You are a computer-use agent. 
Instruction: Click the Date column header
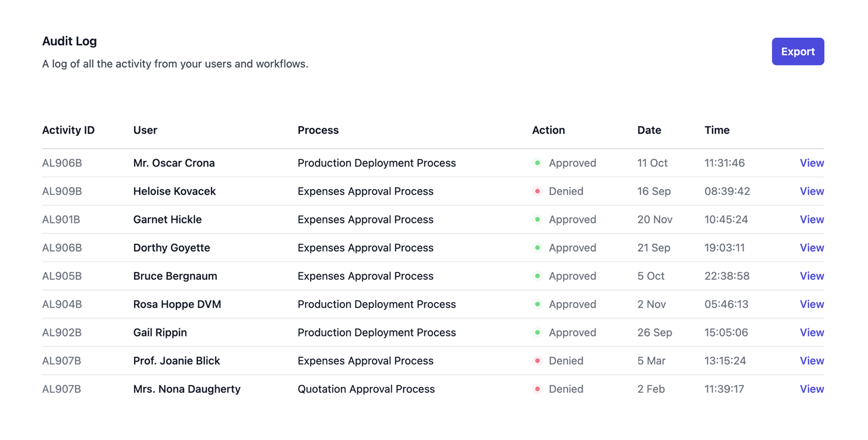tap(649, 130)
